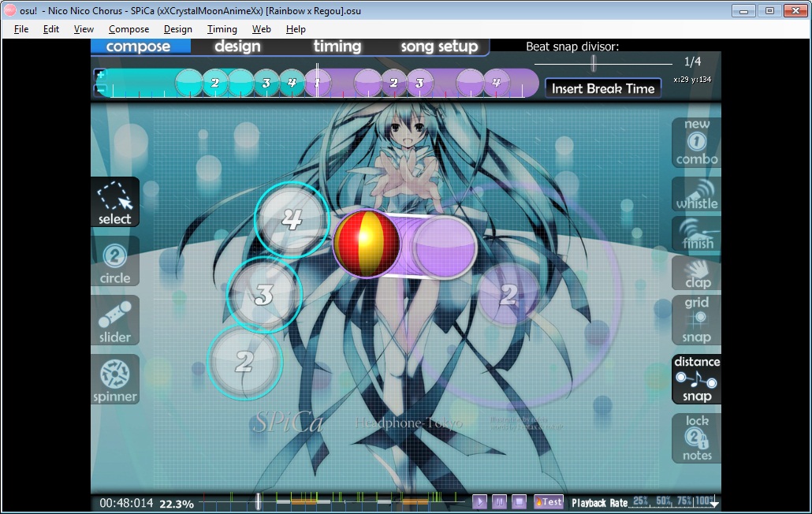Pause the song playback

[x=499, y=501]
